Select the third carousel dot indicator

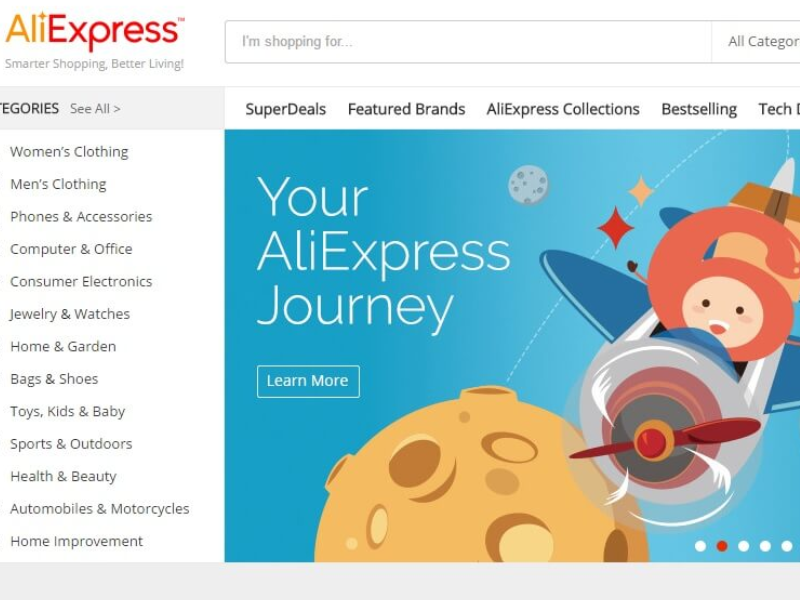(x=743, y=546)
